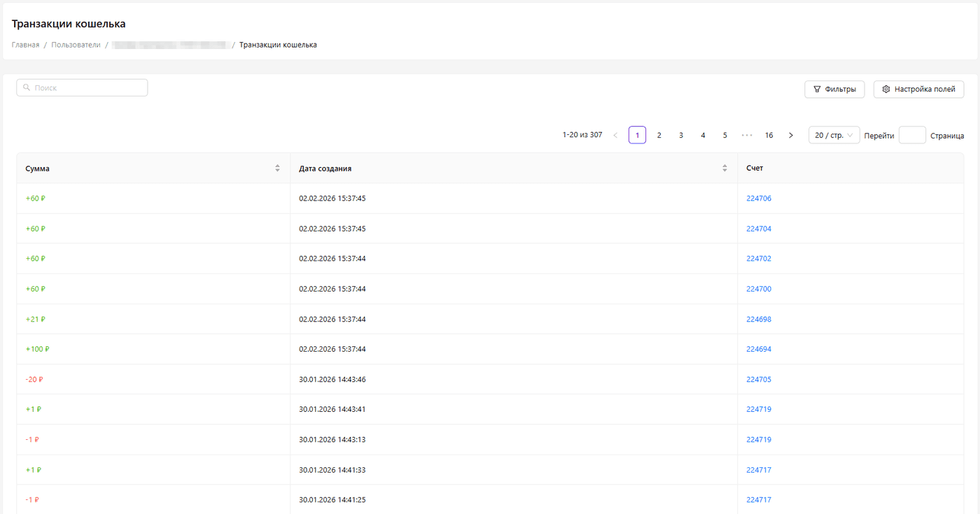Open the Главная breadcrumb link
980x514 pixels.
point(25,45)
